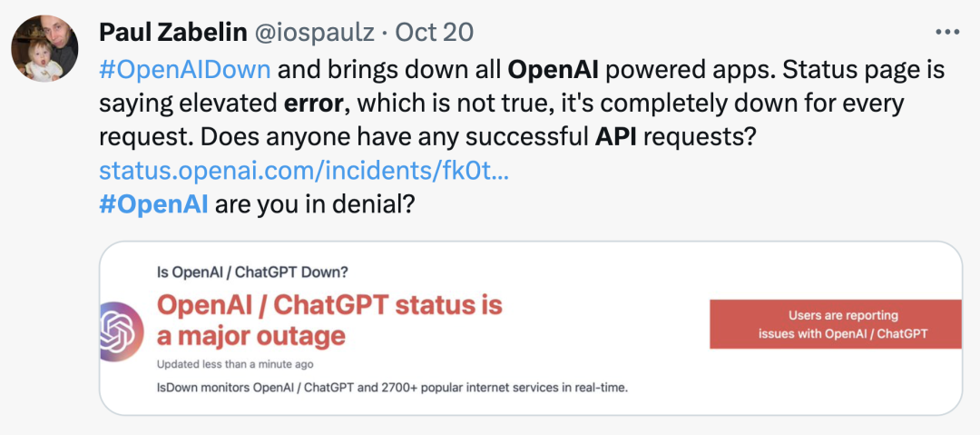
Task: Click the OpenAI swirl logo in card
Action: (122, 331)
